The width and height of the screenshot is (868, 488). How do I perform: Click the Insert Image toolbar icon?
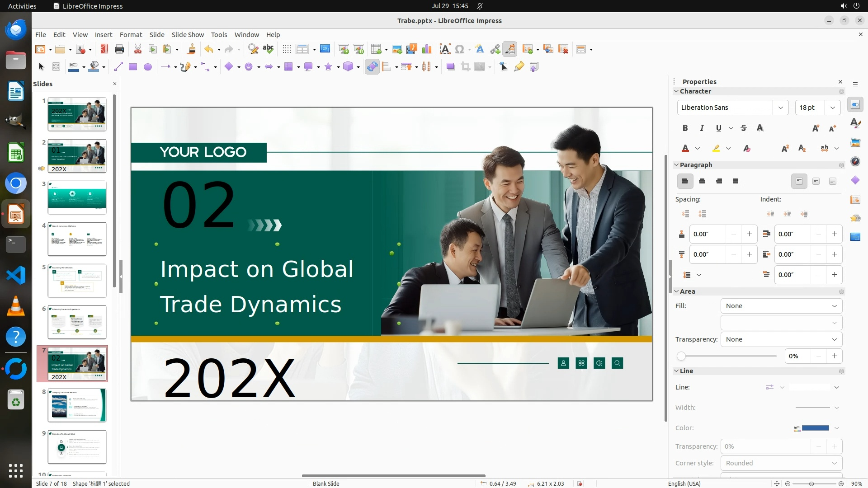coord(397,49)
